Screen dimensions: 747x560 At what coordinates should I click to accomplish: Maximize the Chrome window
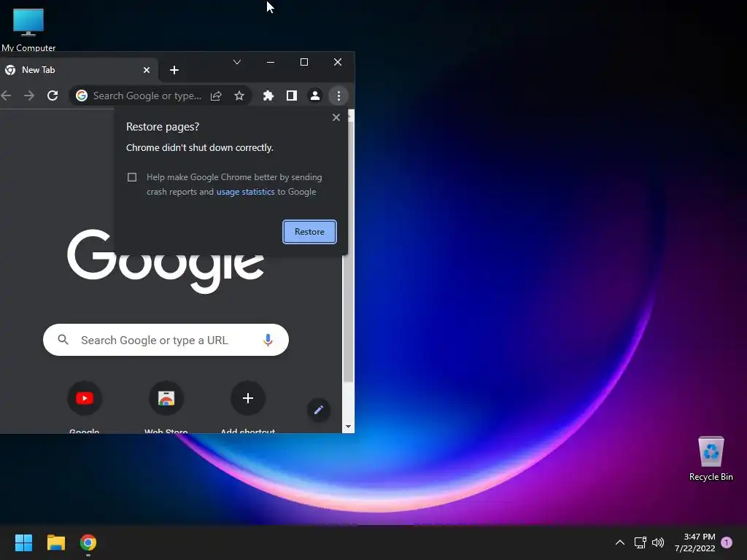pyautogui.click(x=304, y=62)
